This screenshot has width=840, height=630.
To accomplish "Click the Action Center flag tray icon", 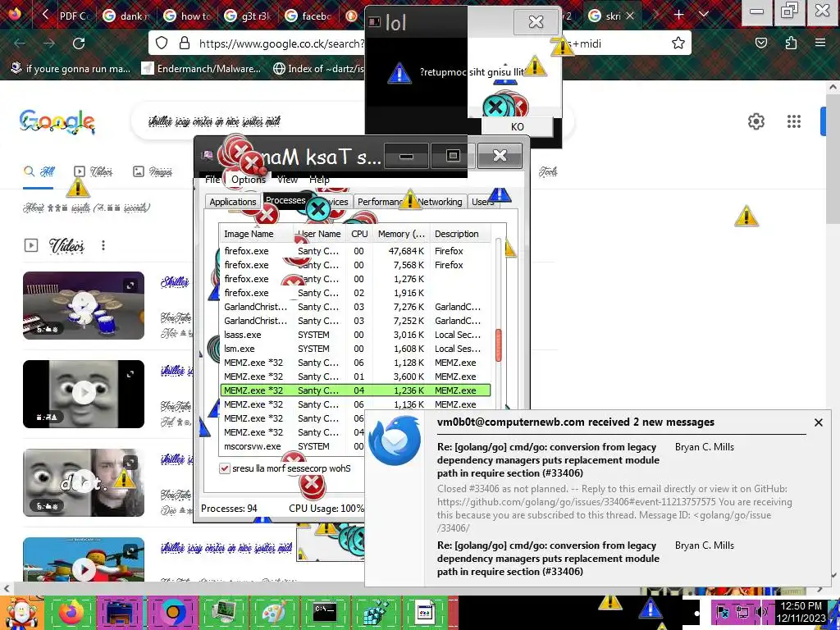I will [x=723, y=612].
